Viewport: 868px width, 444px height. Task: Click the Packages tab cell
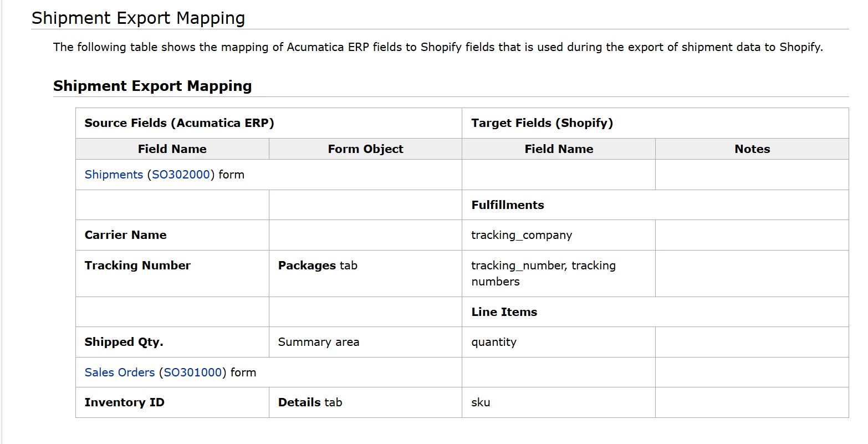(x=318, y=266)
